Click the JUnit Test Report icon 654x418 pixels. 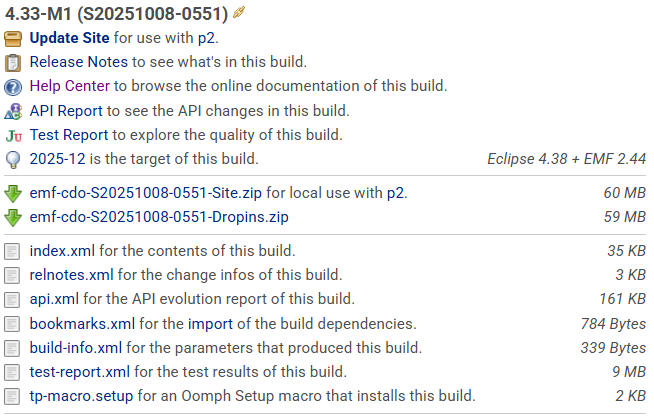point(13,135)
